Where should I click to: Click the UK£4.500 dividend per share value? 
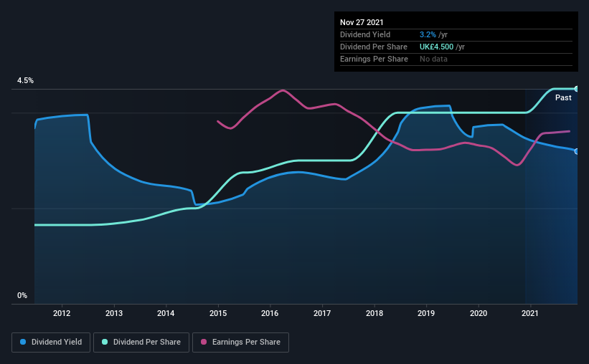436,47
